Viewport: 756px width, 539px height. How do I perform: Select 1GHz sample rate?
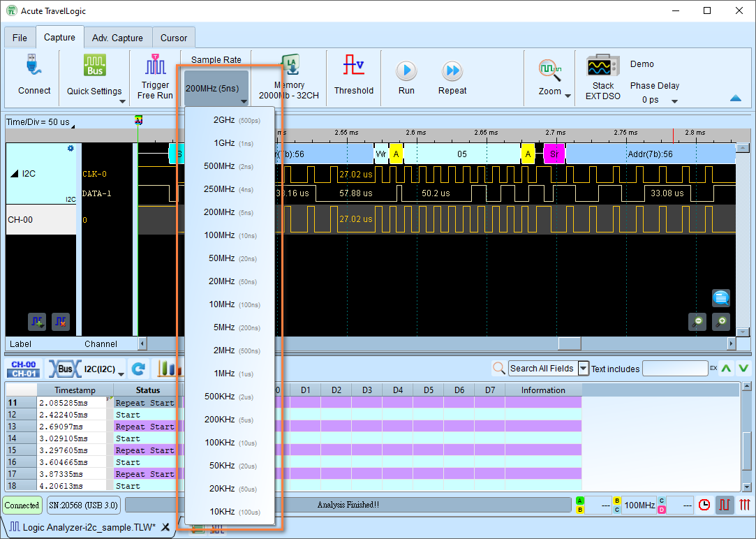click(230, 143)
